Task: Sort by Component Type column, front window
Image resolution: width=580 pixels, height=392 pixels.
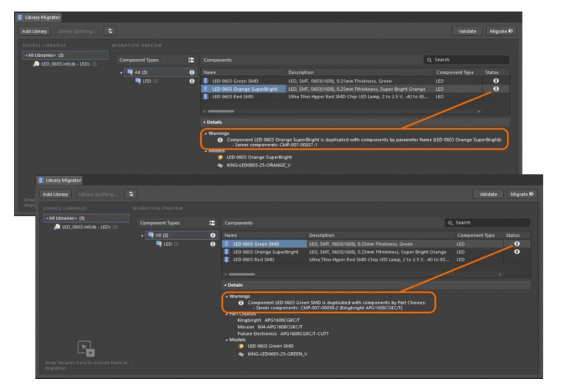Action: click(x=479, y=235)
